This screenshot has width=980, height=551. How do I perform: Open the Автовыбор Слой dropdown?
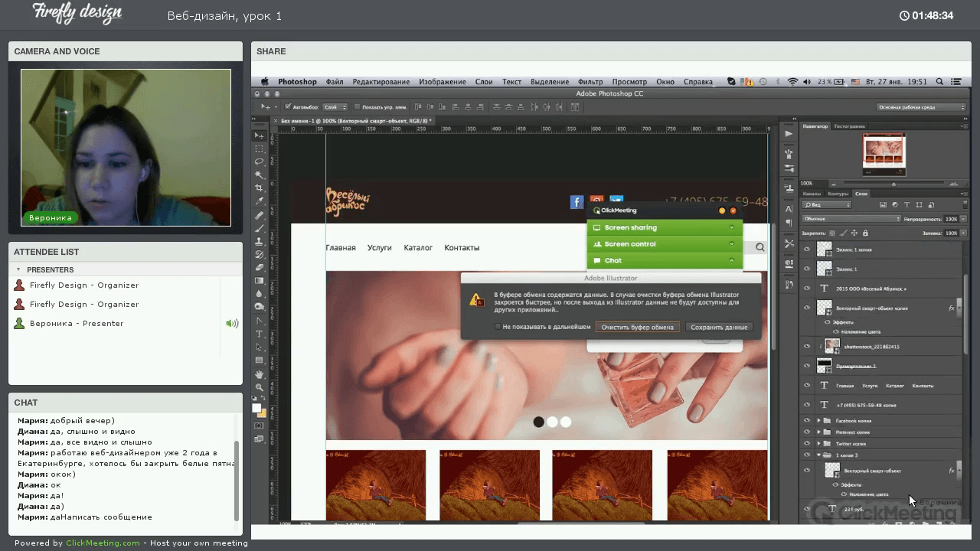coord(335,107)
